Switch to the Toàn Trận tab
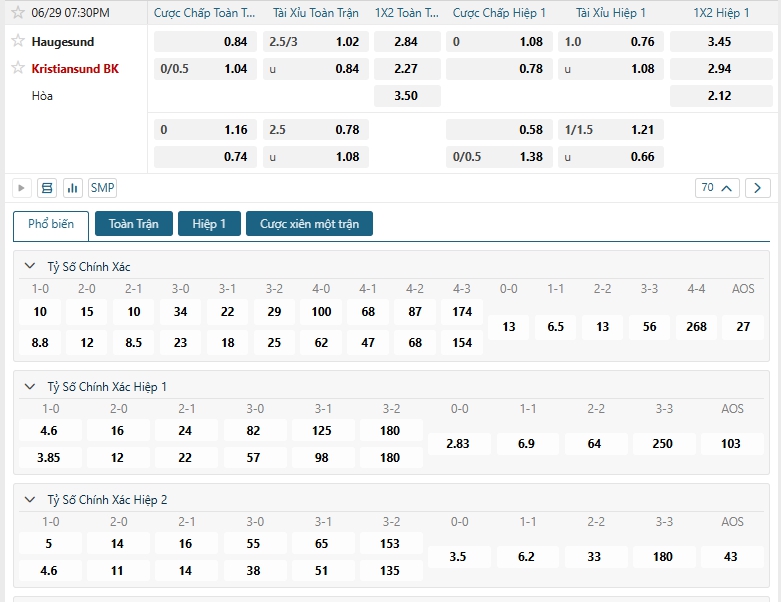Viewport: 781px width, 602px height. tap(133, 224)
